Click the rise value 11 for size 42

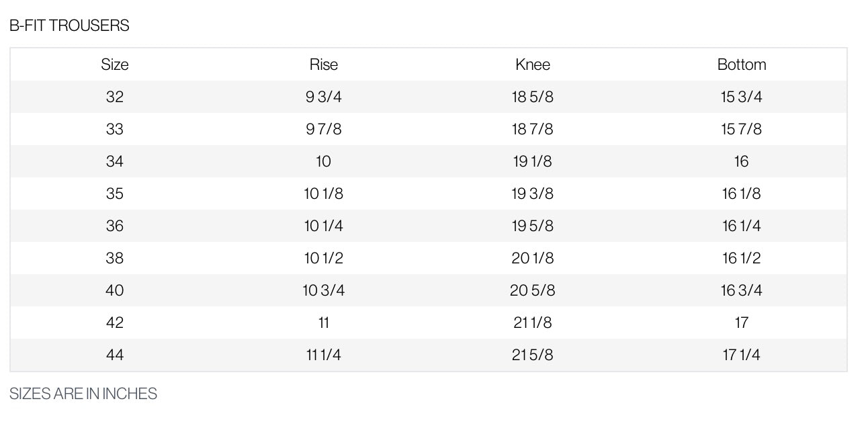coord(323,323)
